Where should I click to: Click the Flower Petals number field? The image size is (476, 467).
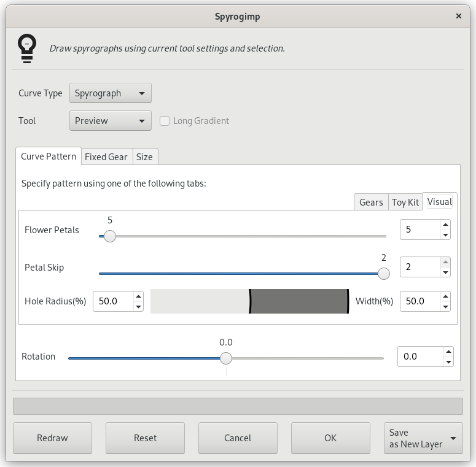420,230
